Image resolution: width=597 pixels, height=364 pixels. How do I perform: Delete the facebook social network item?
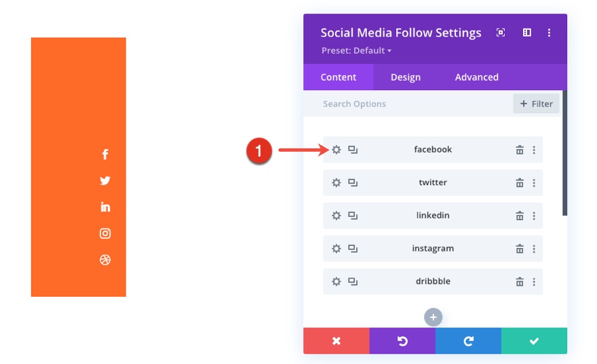[x=520, y=150]
